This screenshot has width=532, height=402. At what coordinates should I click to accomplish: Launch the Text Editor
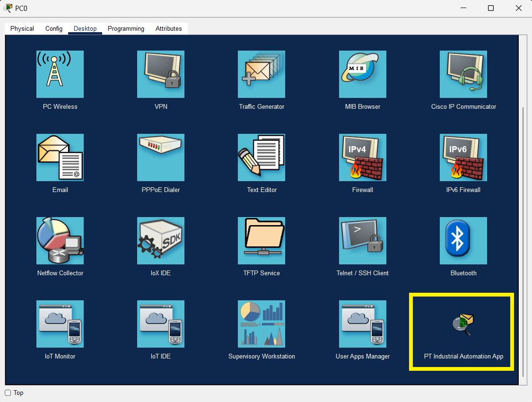262,157
